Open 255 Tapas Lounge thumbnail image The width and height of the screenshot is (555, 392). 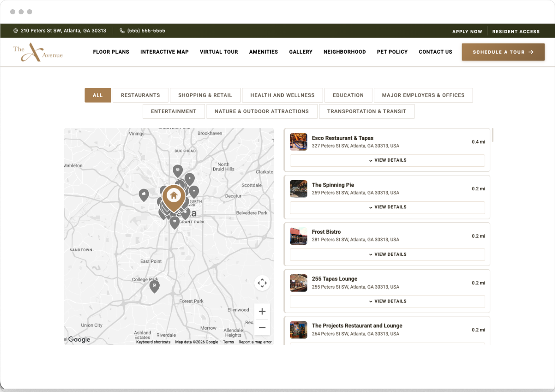298,283
